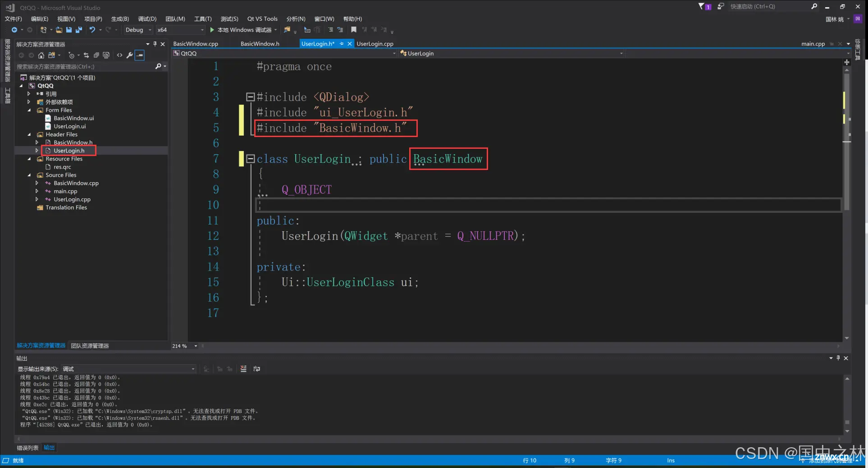Click the Navigate Backward toolbar arrow
Screen dimensions: 868x468
click(14, 30)
